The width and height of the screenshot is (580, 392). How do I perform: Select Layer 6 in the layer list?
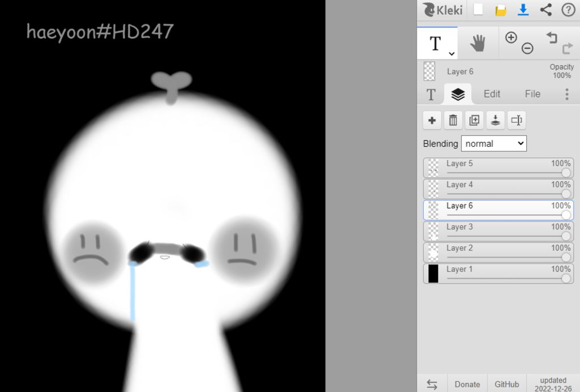(498, 210)
